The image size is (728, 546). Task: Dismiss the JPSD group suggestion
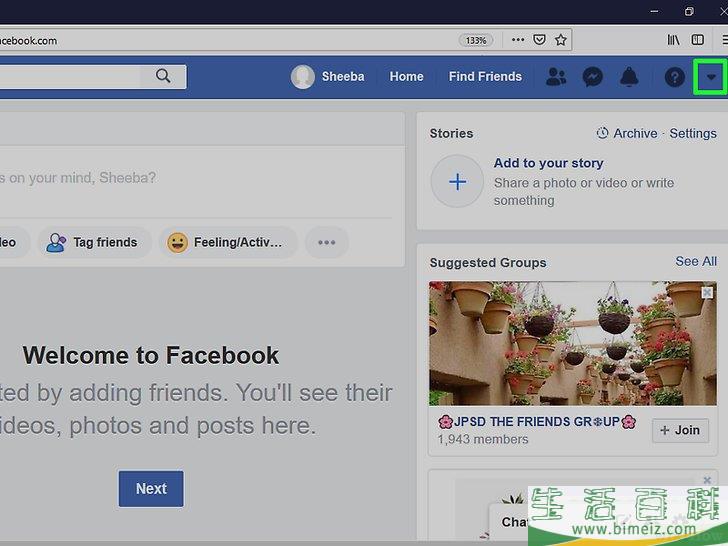click(707, 292)
